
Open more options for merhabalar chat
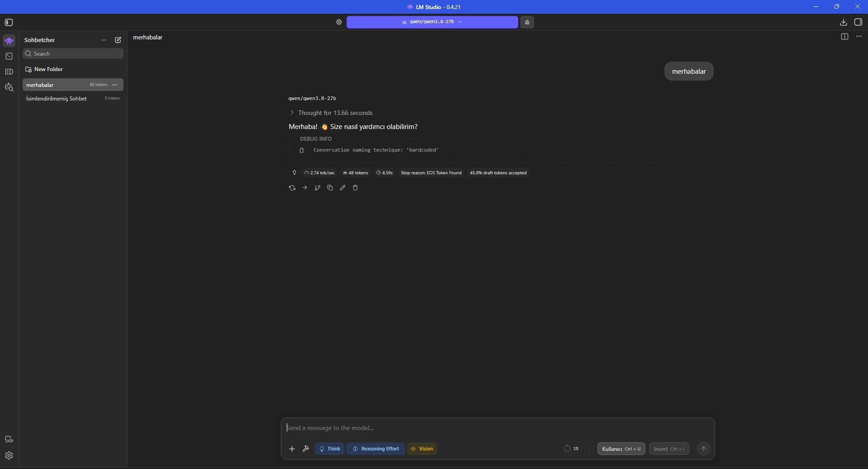click(115, 85)
